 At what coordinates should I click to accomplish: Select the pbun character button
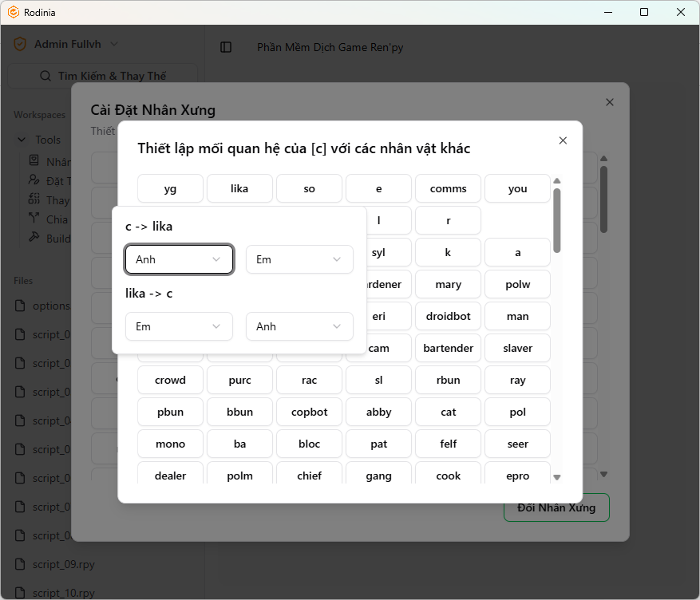pyautogui.click(x=170, y=412)
